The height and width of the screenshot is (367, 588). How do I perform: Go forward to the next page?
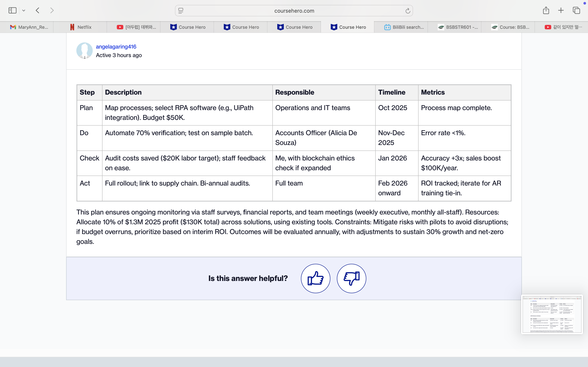pyautogui.click(x=52, y=10)
